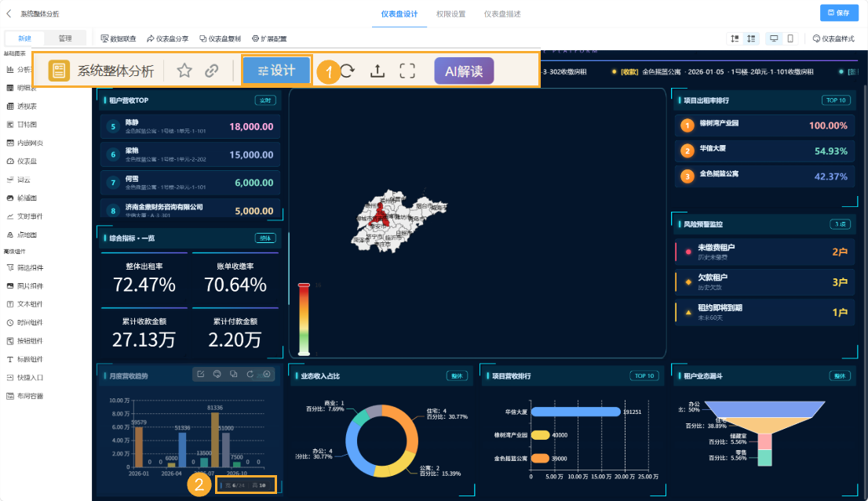
Task: Click the refresh icon on 月度营收趋势 chart
Action: click(250, 374)
